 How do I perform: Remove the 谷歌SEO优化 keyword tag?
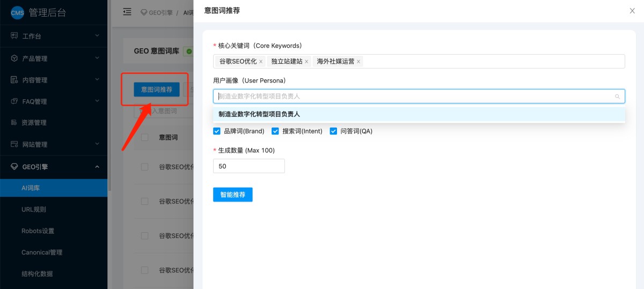pyautogui.click(x=261, y=62)
